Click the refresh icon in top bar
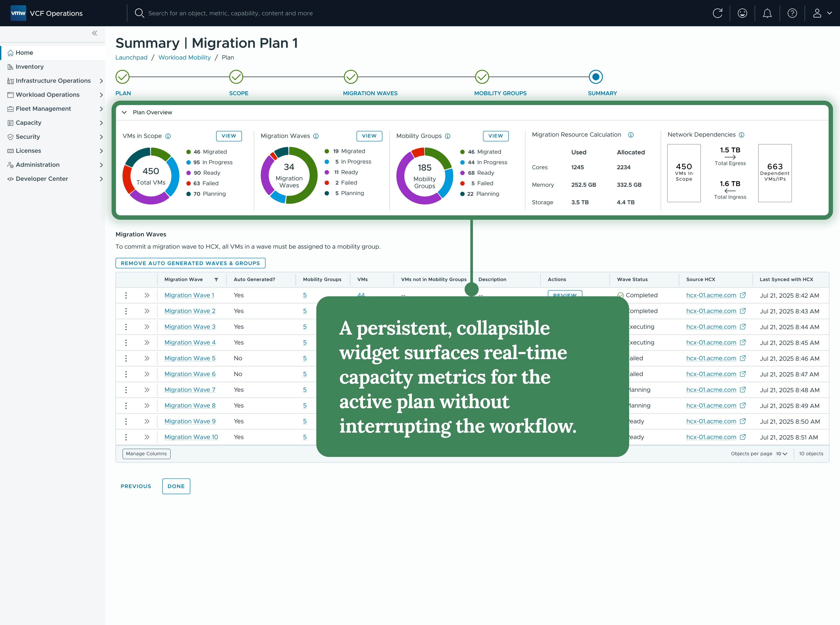 (x=717, y=13)
